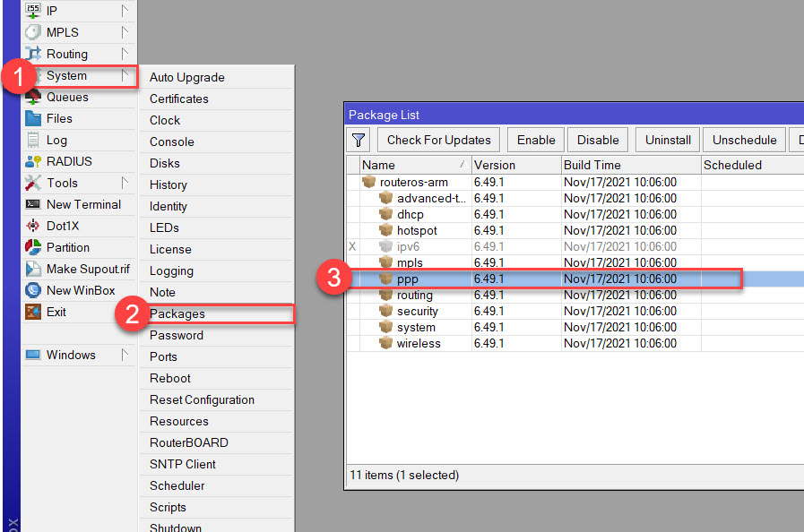Click the Exit icon
Image resolution: width=804 pixels, height=532 pixels.
33,312
